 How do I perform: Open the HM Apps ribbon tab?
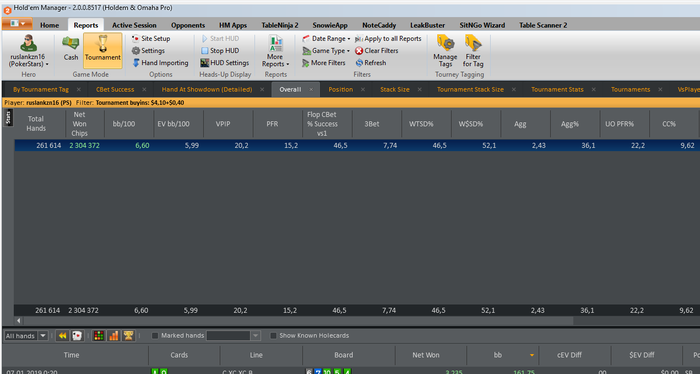point(233,25)
